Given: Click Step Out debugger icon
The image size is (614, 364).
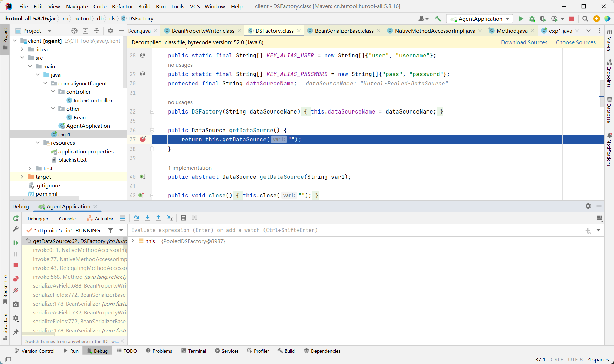Looking at the screenshot, I should tap(158, 218).
